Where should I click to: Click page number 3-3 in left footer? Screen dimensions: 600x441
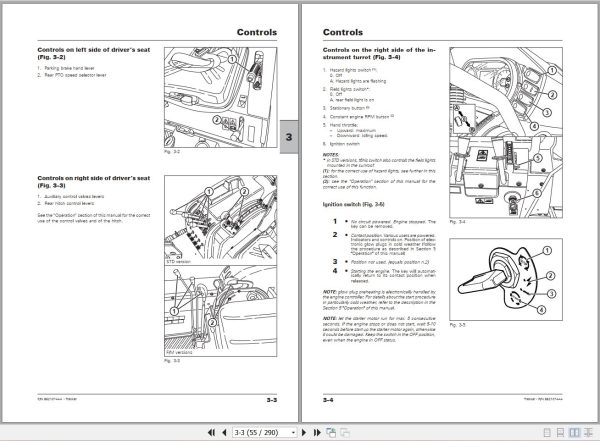click(272, 400)
